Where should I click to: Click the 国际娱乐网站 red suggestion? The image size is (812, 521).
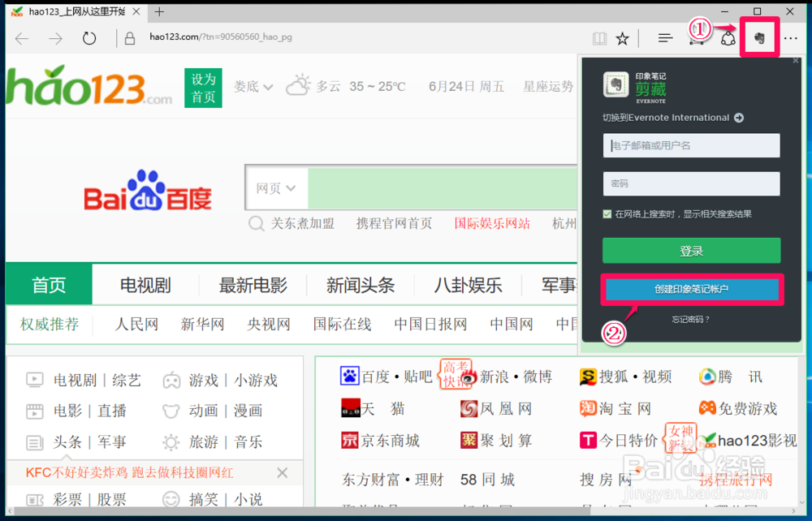tap(492, 223)
